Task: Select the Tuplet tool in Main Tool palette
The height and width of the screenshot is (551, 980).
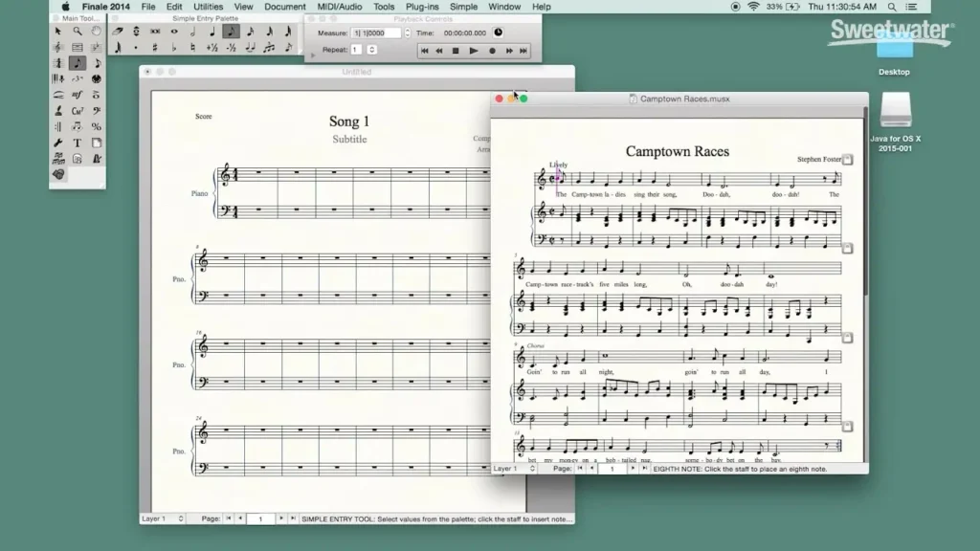Action: coord(77,79)
